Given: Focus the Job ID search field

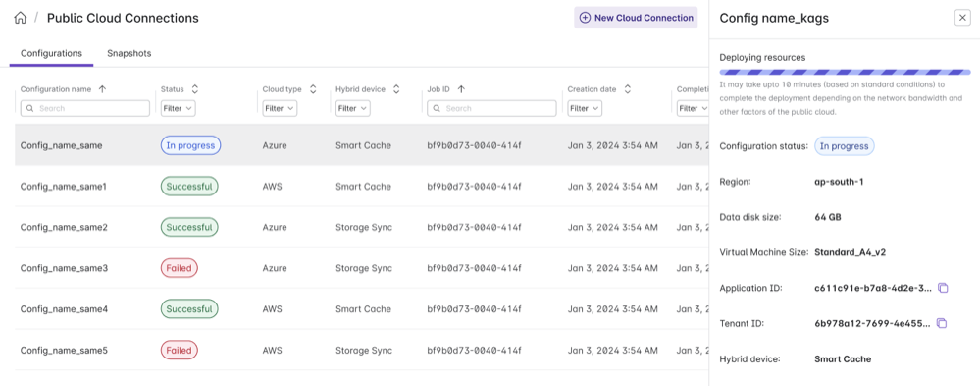Looking at the screenshot, I should (x=491, y=108).
